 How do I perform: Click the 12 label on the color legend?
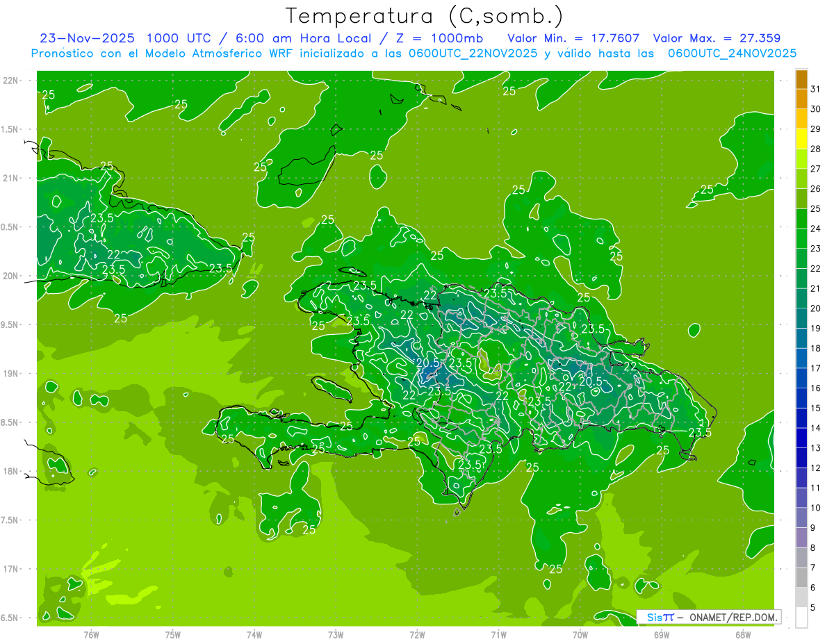(816, 468)
